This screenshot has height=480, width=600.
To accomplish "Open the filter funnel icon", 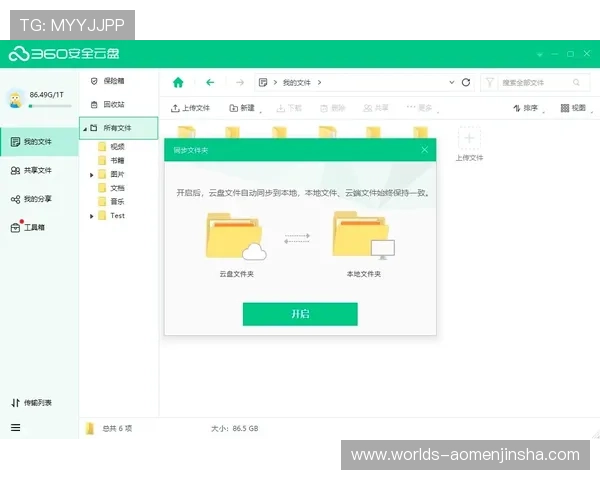I will coord(489,82).
